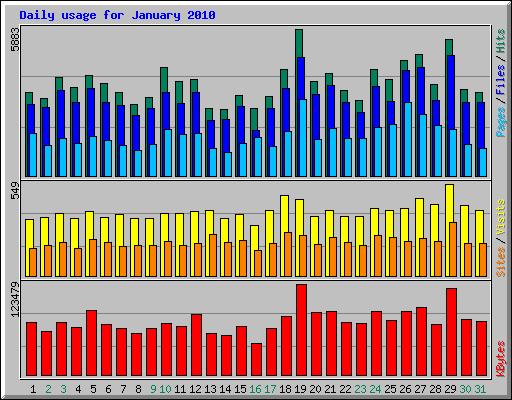The width and height of the screenshot is (512, 400).
Task: Click the red KBytes bar for day 19
Action: point(301,330)
